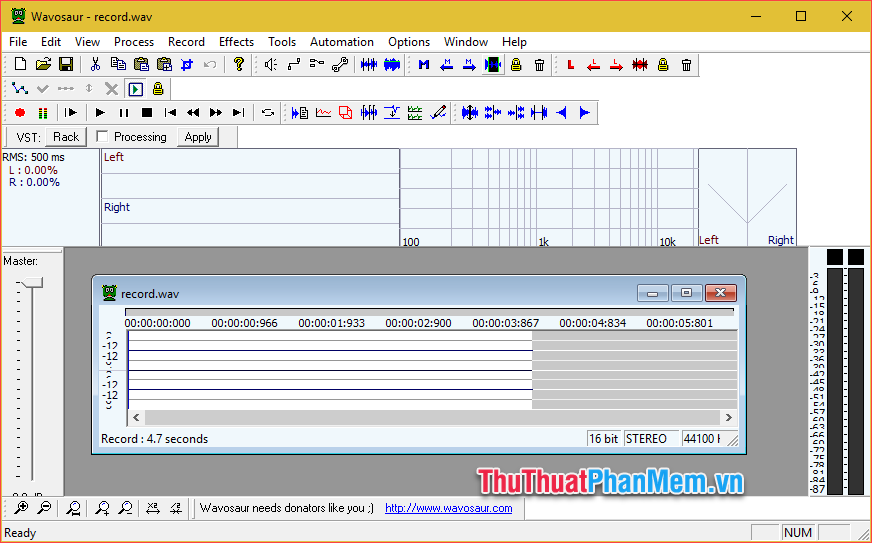Open the Record menu
This screenshot has width=872, height=543.
coord(186,42)
